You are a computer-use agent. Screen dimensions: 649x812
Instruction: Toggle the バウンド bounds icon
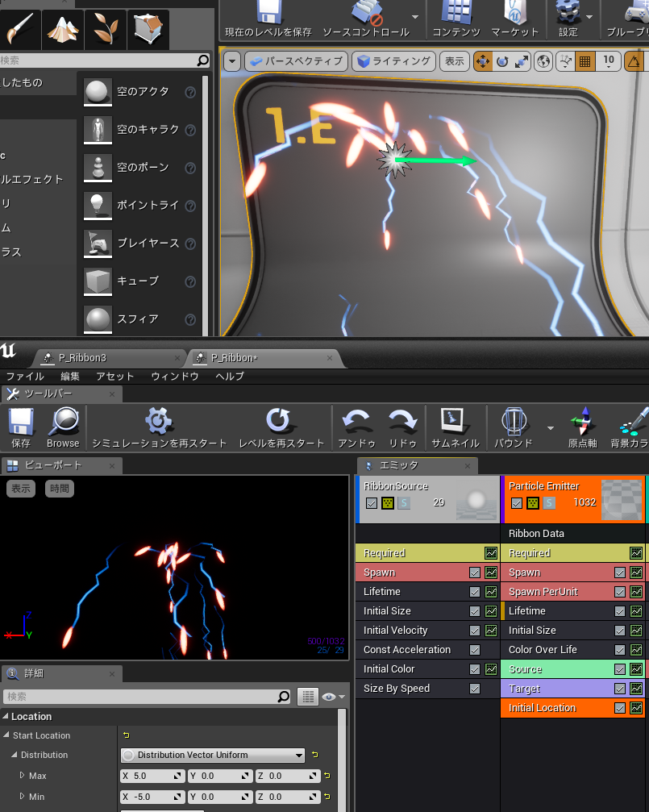pos(514,420)
